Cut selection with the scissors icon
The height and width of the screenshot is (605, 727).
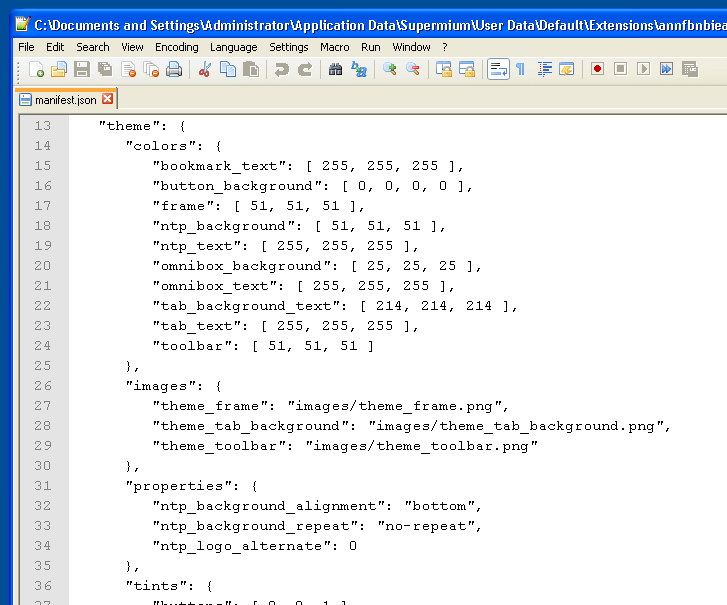205,69
